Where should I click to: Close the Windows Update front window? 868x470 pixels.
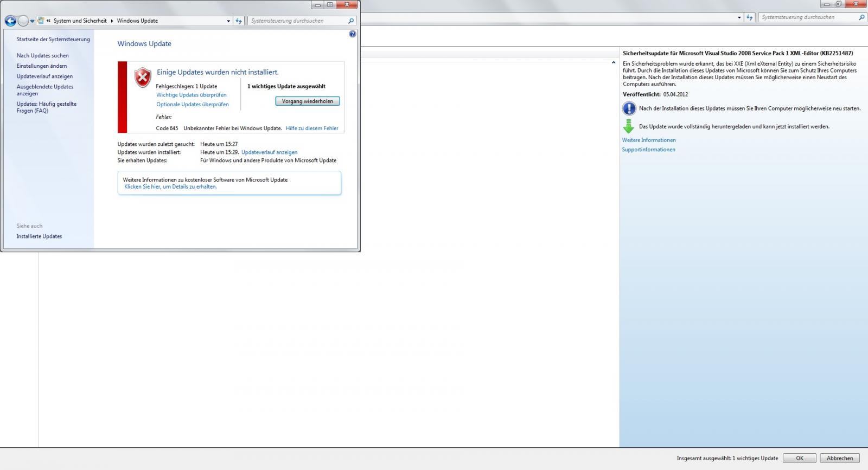pos(347,5)
